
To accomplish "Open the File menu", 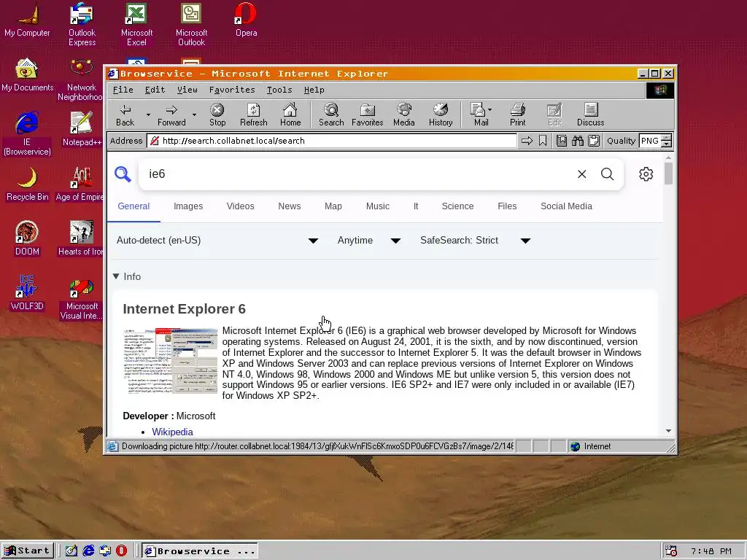I will pos(123,90).
